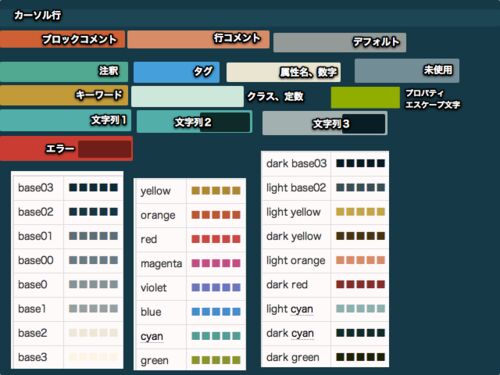The height and width of the screenshot is (375, 500).
Task: Pick the magenta color squares
Action: 216,263
